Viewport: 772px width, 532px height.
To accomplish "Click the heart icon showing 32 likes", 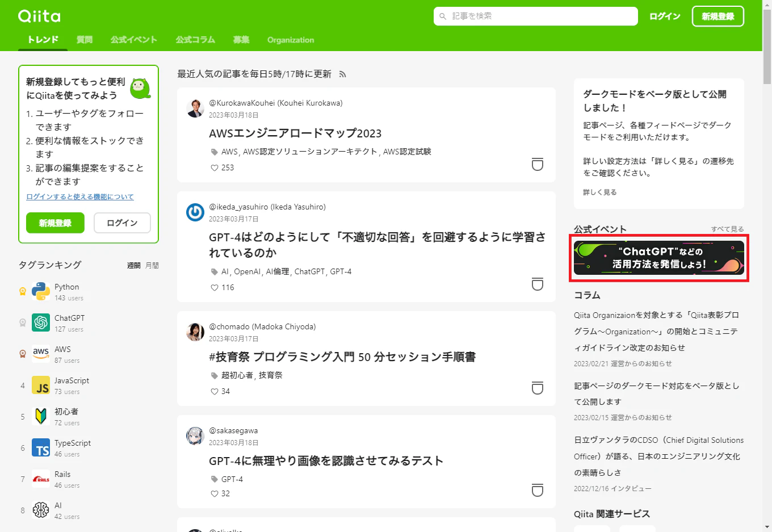I will pos(215,494).
